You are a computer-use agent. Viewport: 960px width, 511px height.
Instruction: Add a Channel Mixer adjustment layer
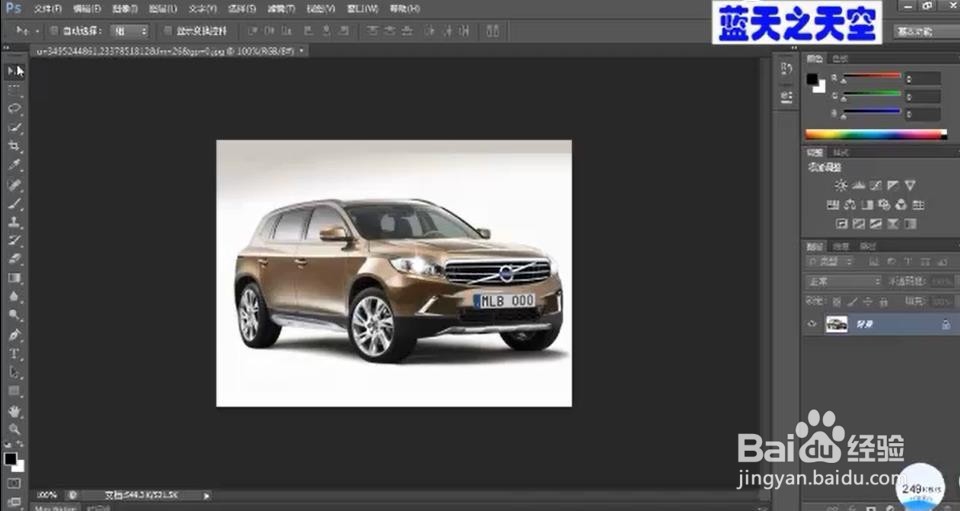point(901,205)
